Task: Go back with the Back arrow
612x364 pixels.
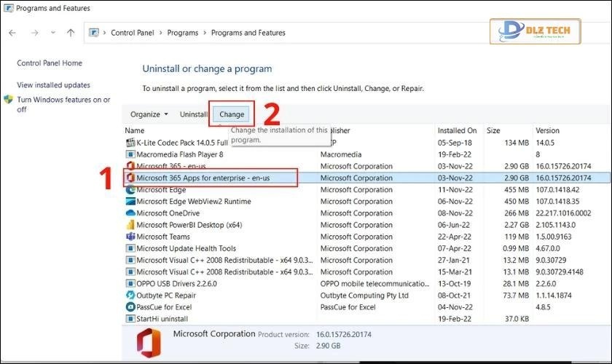Action: point(13,33)
